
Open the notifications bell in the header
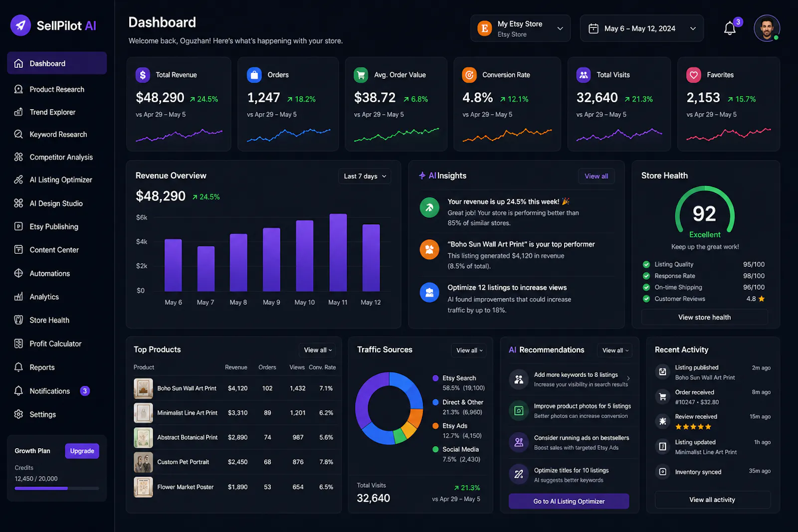click(x=730, y=28)
